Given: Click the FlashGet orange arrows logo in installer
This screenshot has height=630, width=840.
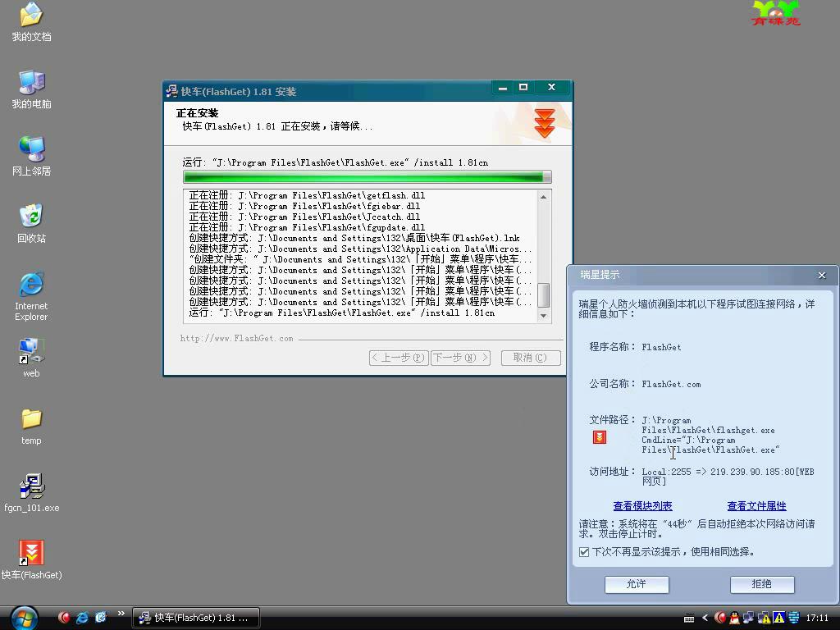Looking at the screenshot, I should point(545,123).
